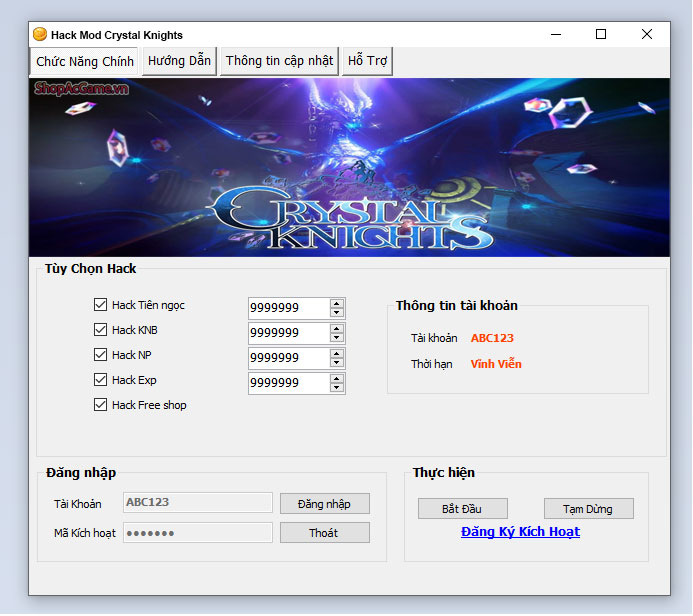This screenshot has width=693, height=616.
Task: Decrease the Hack Exp value with down arrow
Action: tap(337, 388)
